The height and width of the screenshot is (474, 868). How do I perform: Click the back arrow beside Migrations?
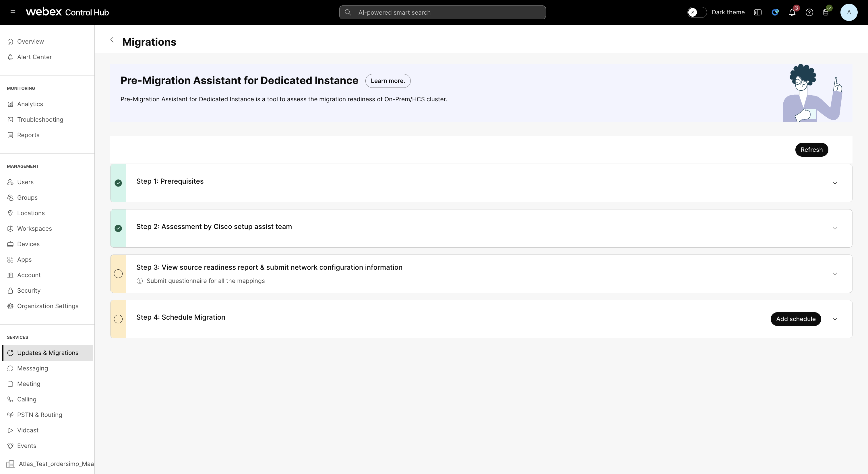pyautogui.click(x=112, y=40)
